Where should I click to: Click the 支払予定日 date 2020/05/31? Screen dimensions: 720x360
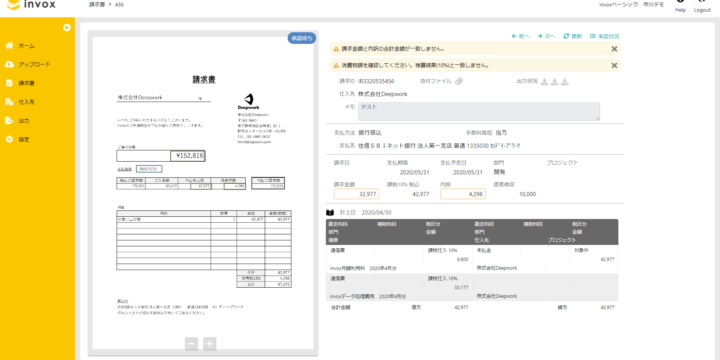467,173
